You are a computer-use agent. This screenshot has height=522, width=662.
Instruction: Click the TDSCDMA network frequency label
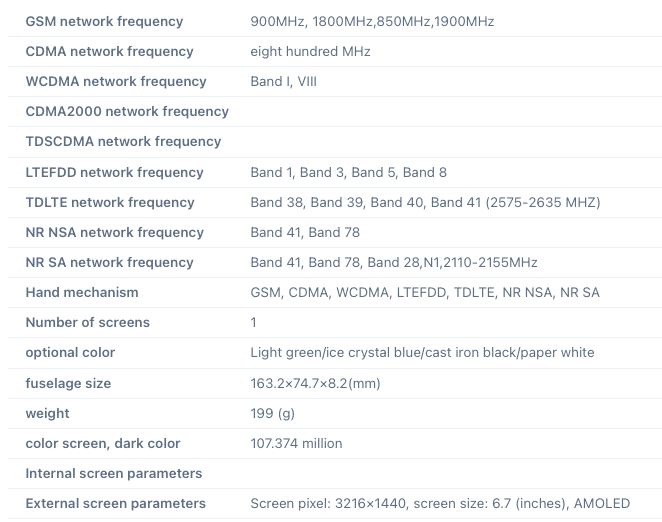click(123, 141)
